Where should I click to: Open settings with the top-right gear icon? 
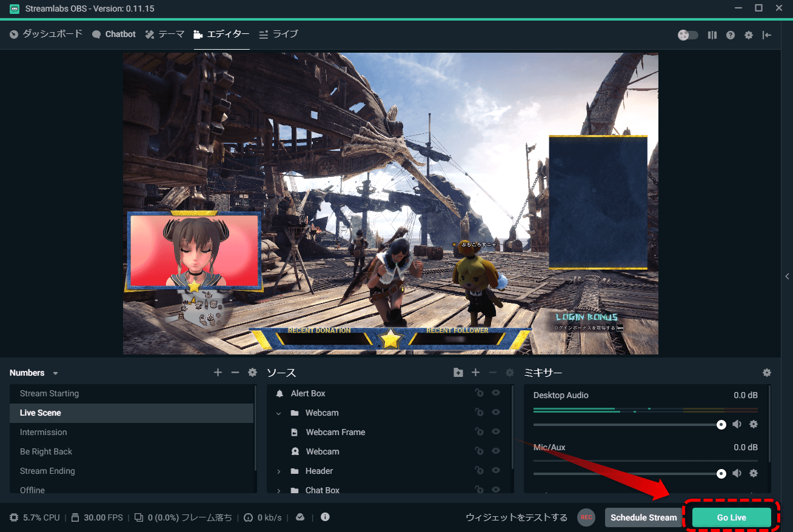click(749, 35)
